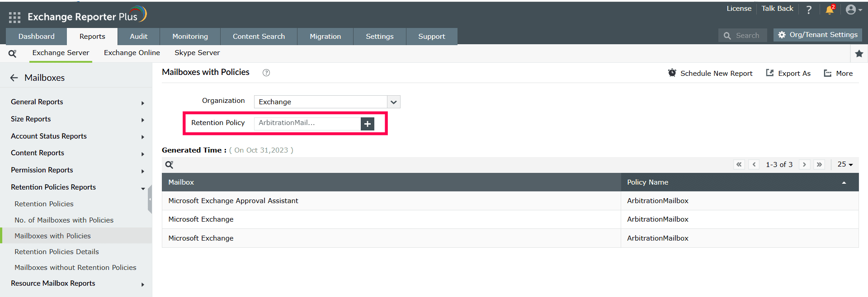Viewport: 868px width, 297px height.
Task: Click the report search icon beside Exchange Server
Action: [13, 53]
